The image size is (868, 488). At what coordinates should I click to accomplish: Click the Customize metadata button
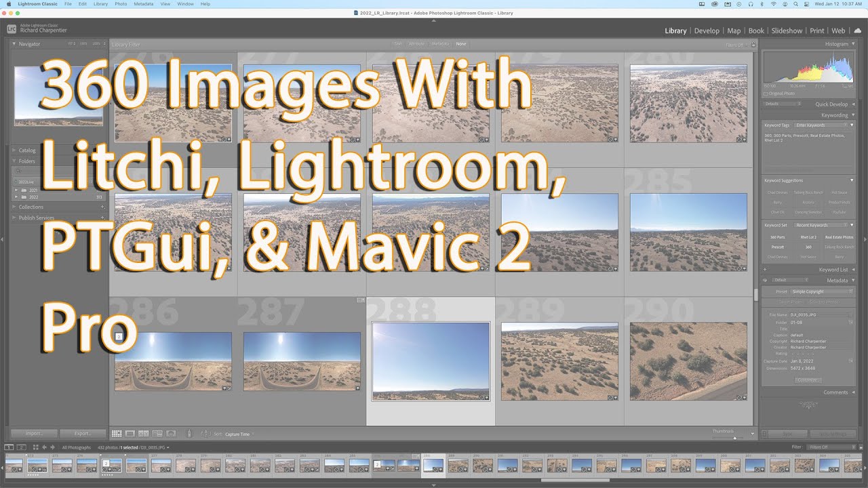(808, 380)
